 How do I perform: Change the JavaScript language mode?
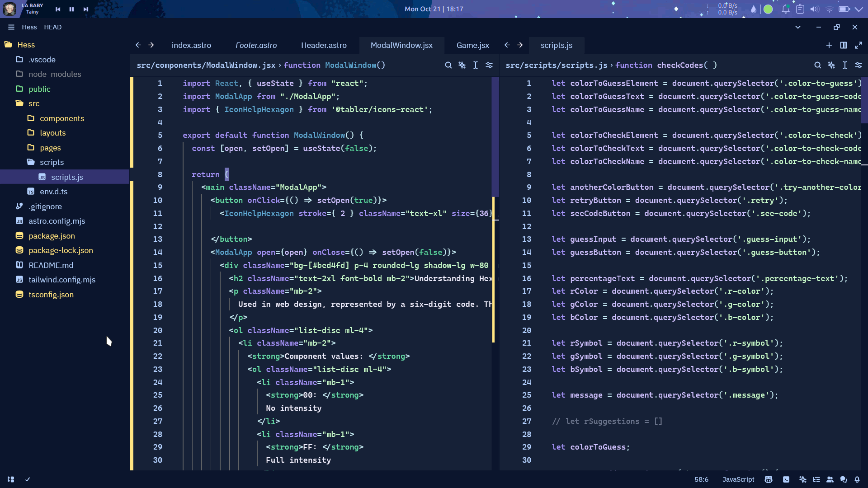click(x=738, y=479)
